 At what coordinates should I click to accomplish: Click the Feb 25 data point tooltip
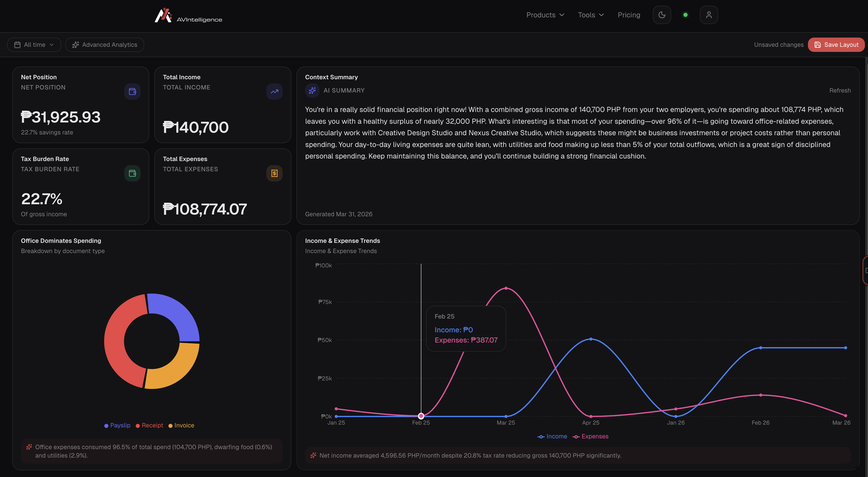tap(466, 329)
